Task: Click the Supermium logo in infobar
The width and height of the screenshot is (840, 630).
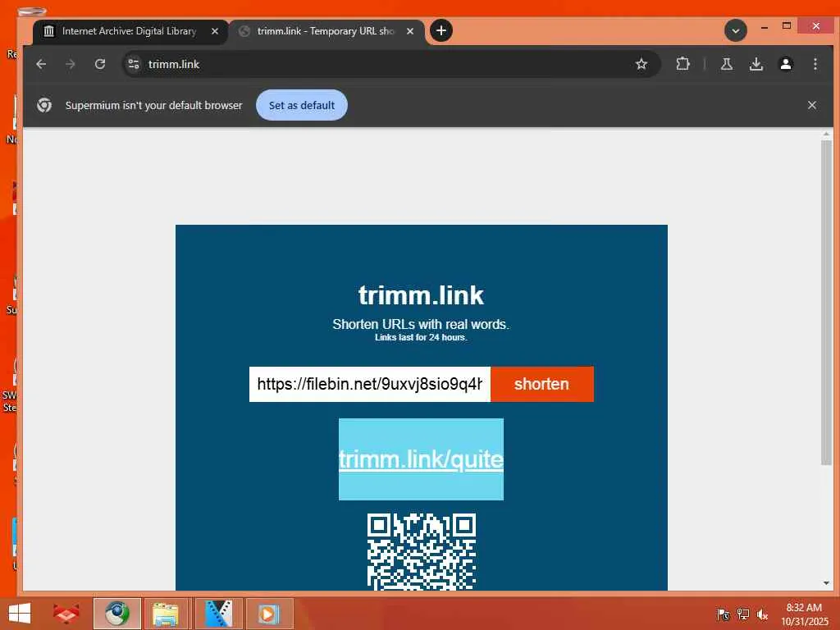Action: pos(44,105)
